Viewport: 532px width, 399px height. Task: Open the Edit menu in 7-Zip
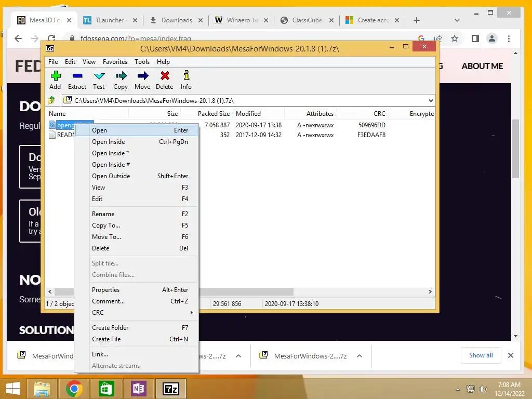coord(70,62)
